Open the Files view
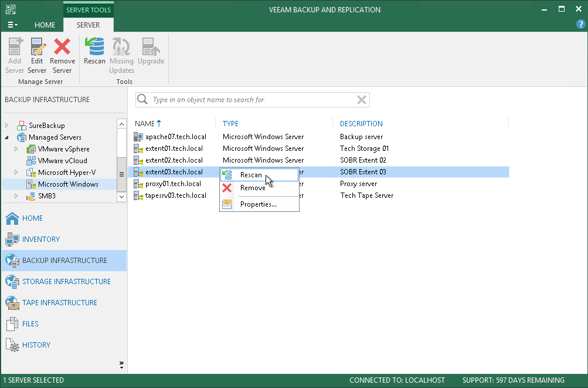588x388 pixels. 30,324
